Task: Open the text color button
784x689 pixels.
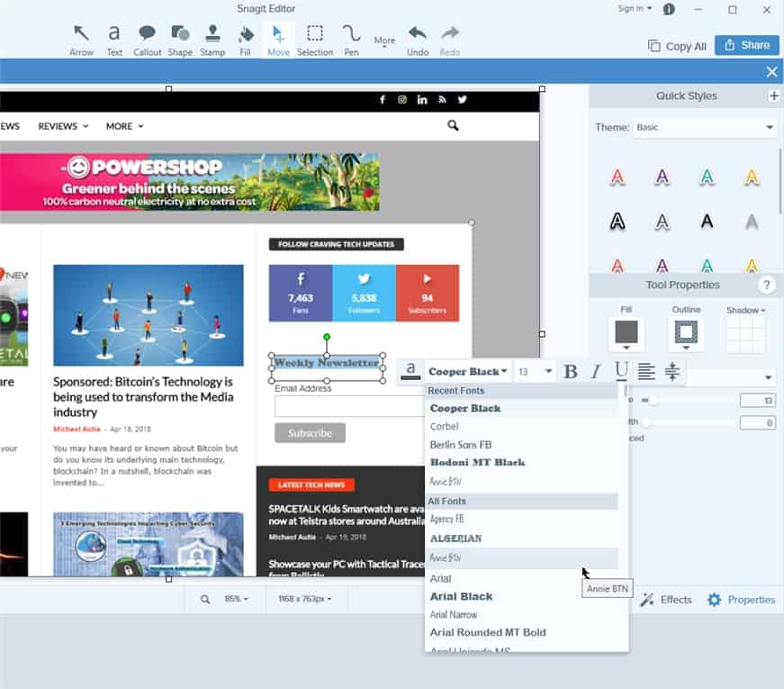Action: (x=410, y=371)
